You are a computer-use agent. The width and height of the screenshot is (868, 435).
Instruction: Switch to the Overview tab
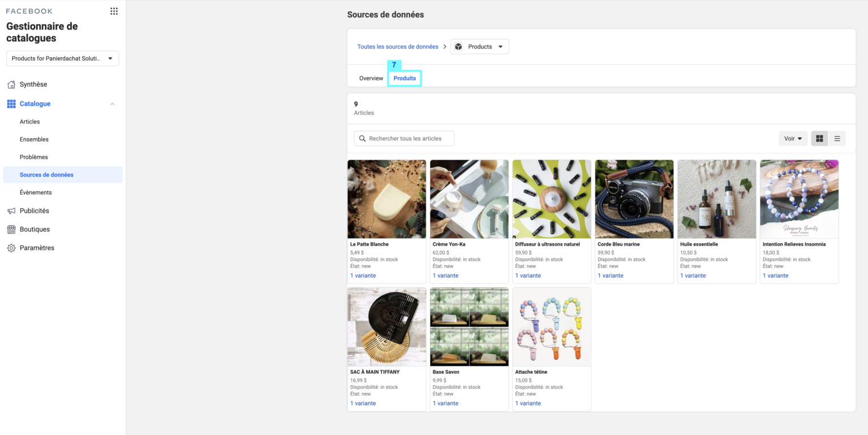(x=371, y=77)
